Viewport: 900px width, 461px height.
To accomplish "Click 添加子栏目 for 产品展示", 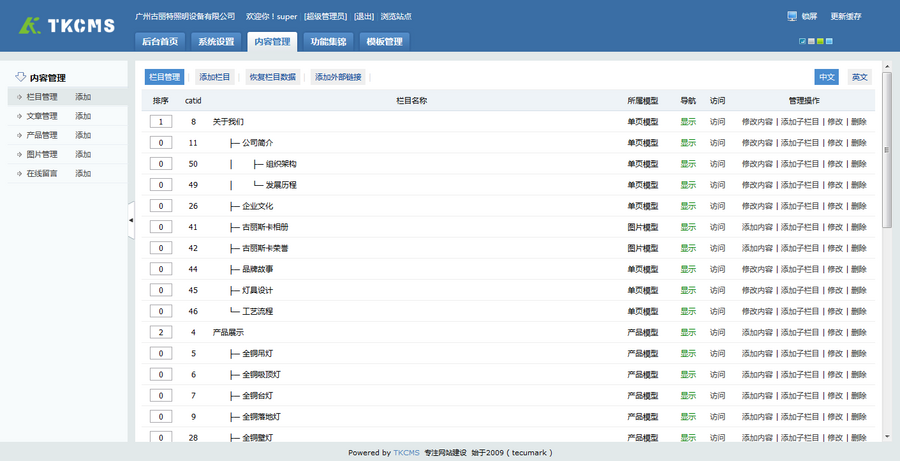I will pyautogui.click(x=800, y=332).
